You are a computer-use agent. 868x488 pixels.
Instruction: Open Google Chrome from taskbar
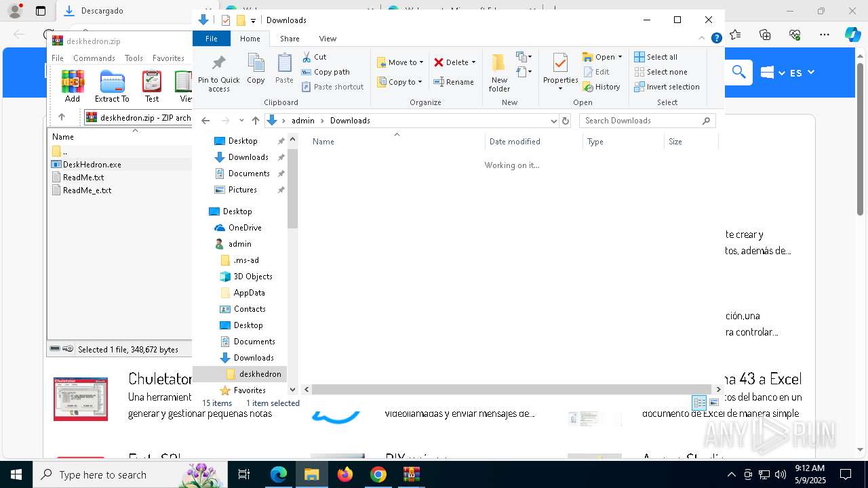click(378, 474)
